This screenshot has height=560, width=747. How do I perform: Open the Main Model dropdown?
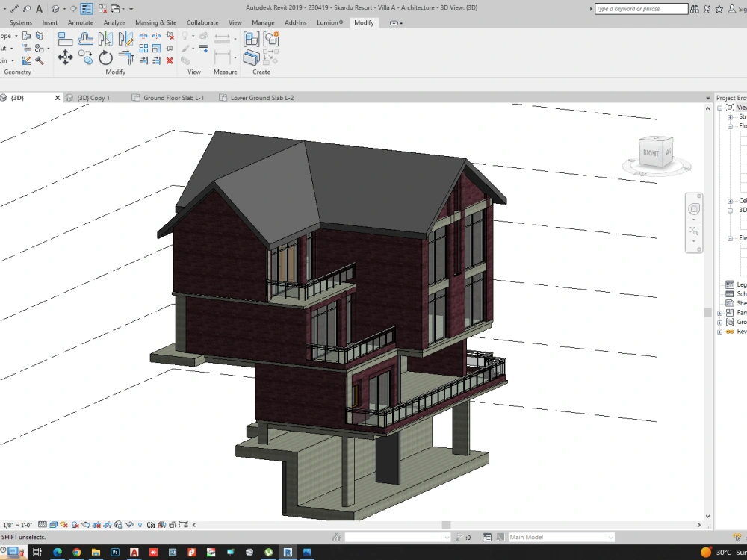(611, 536)
